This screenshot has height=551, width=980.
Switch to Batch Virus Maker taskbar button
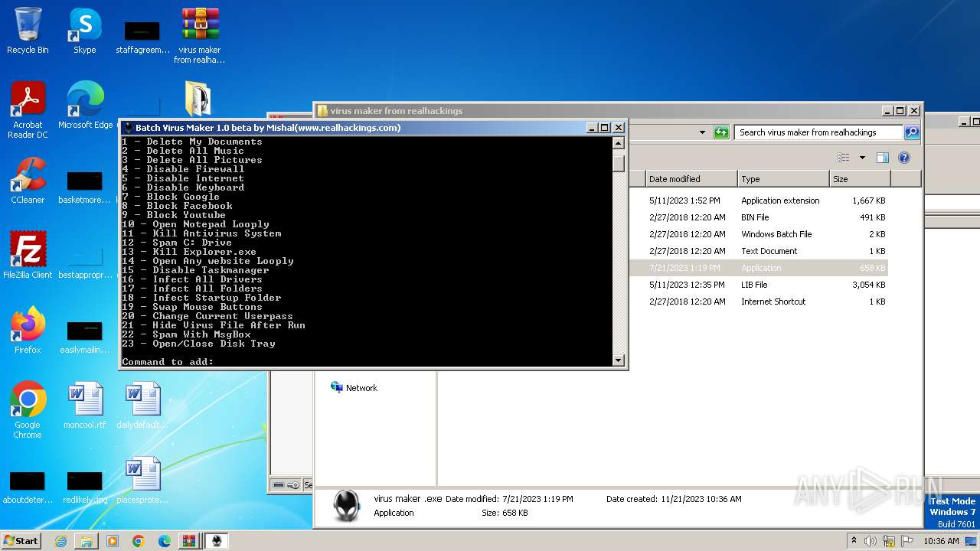216,541
